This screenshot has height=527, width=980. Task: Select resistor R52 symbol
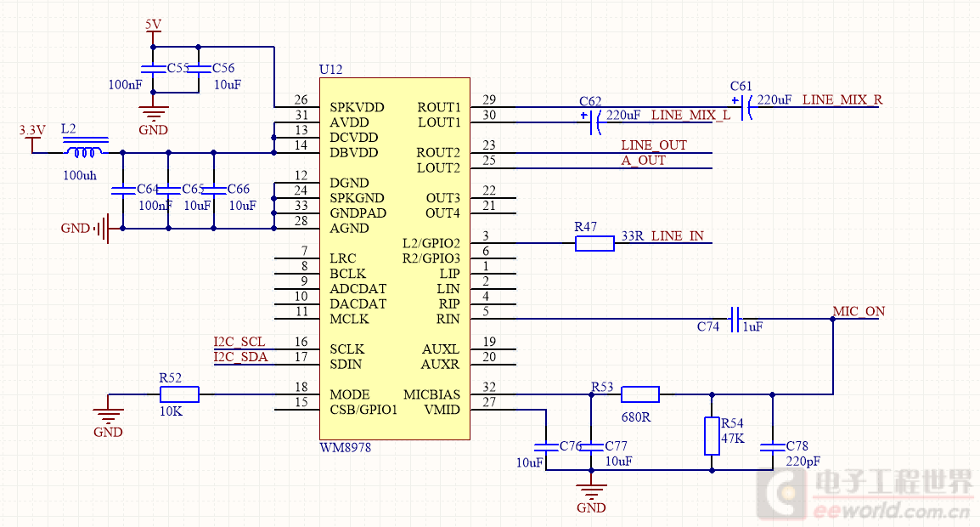pos(179,394)
